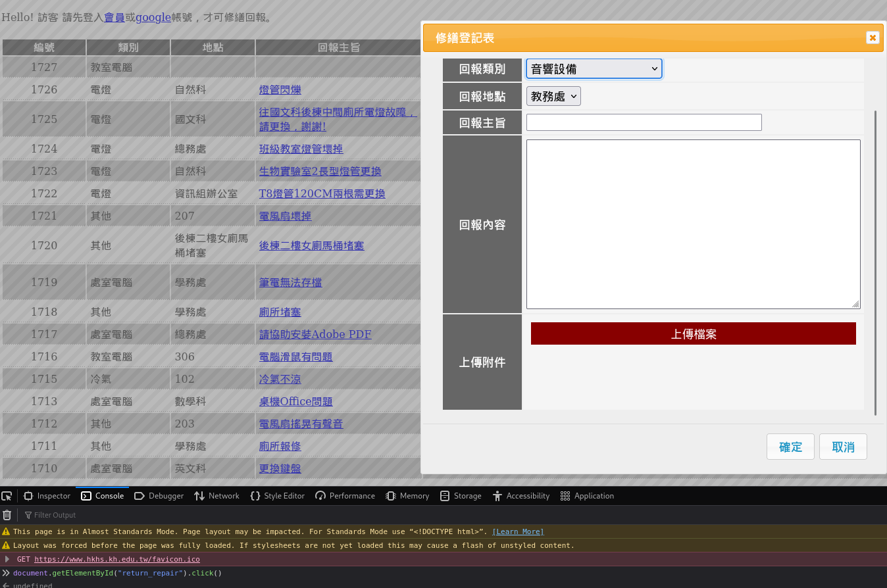Open the 回報類別 dropdown showing 音響設備
The image size is (887, 588).
[594, 68]
